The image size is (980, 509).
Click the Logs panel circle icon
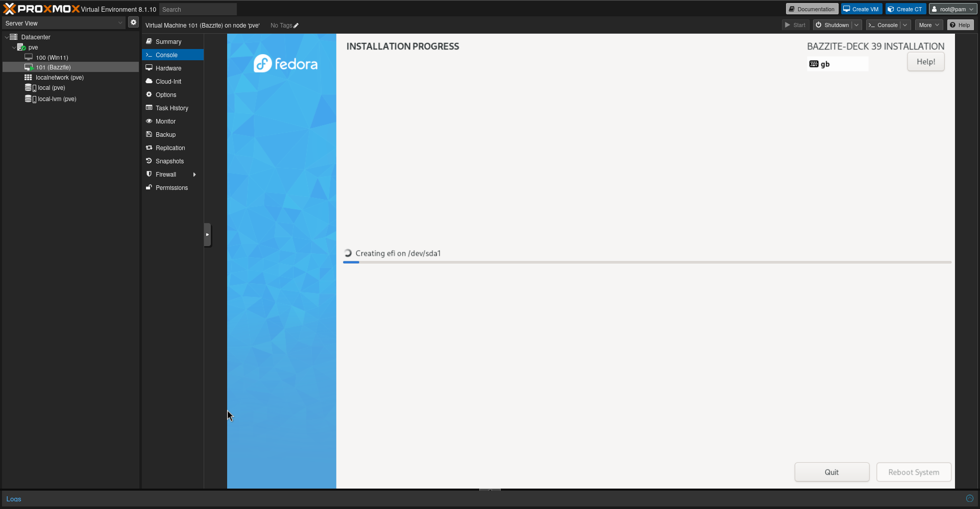pyautogui.click(x=969, y=498)
